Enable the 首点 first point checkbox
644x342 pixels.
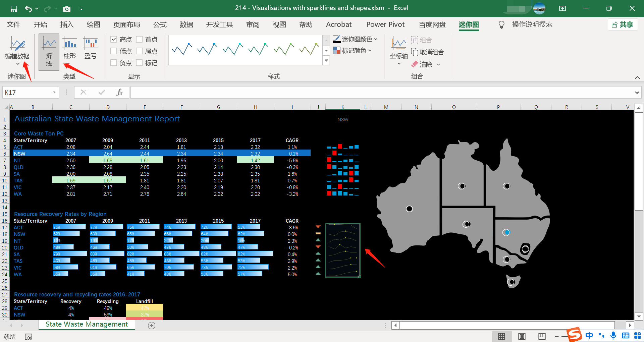(139, 40)
